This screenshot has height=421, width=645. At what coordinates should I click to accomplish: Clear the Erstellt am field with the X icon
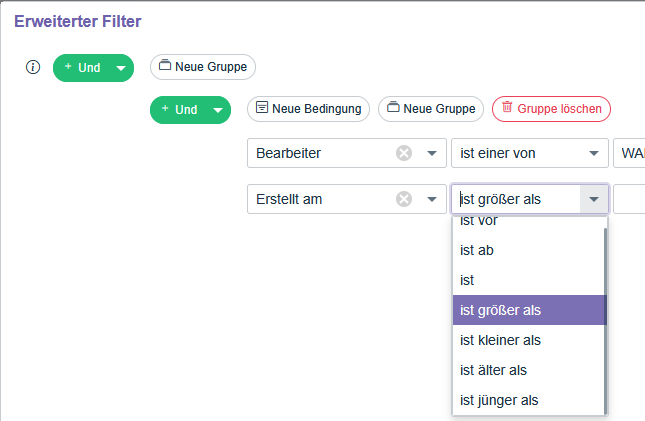(404, 199)
